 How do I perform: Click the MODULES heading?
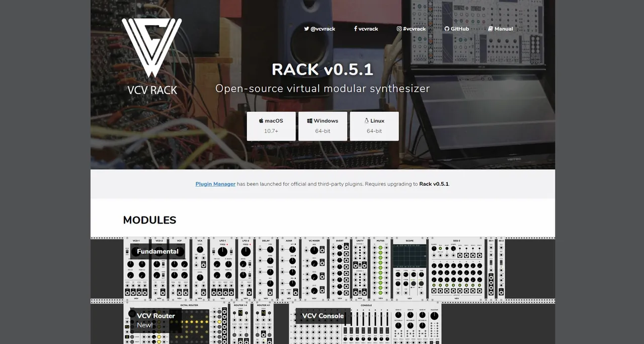pos(149,220)
